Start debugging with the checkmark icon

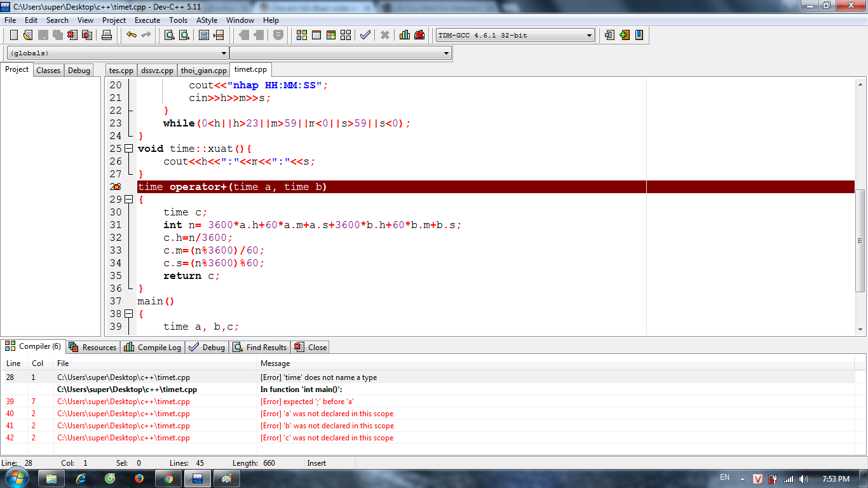[x=365, y=35]
